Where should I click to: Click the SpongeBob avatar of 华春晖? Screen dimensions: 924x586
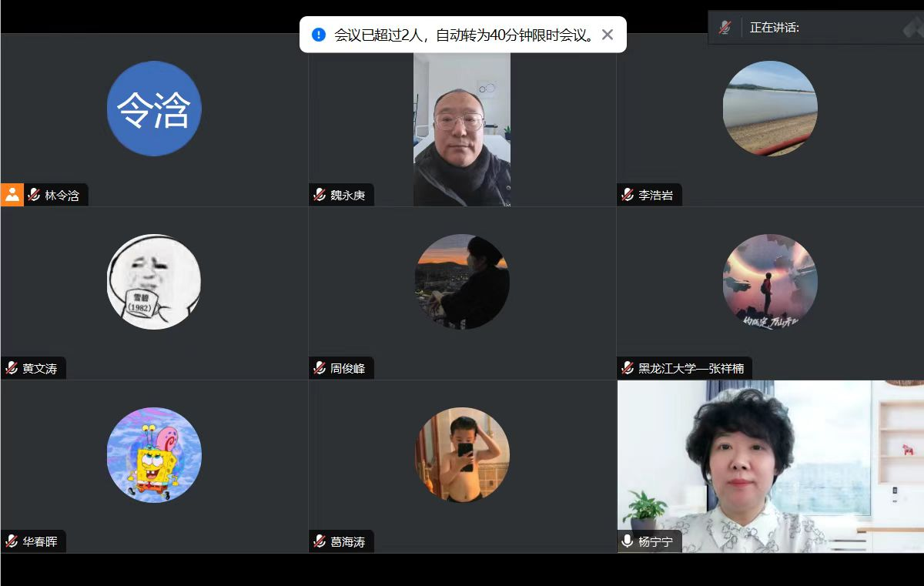coord(154,455)
